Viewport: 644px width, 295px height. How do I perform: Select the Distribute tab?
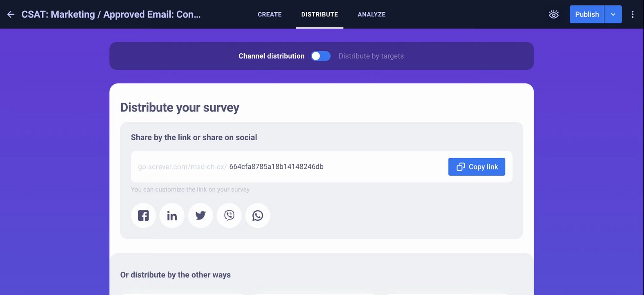[x=320, y=14]
